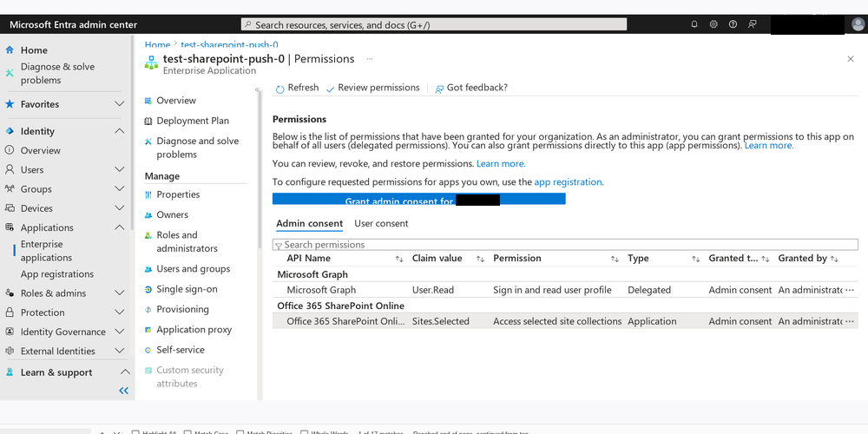Click the left navigation scrollbar
This screenshot has width=868, height=434.
[132, 133]
